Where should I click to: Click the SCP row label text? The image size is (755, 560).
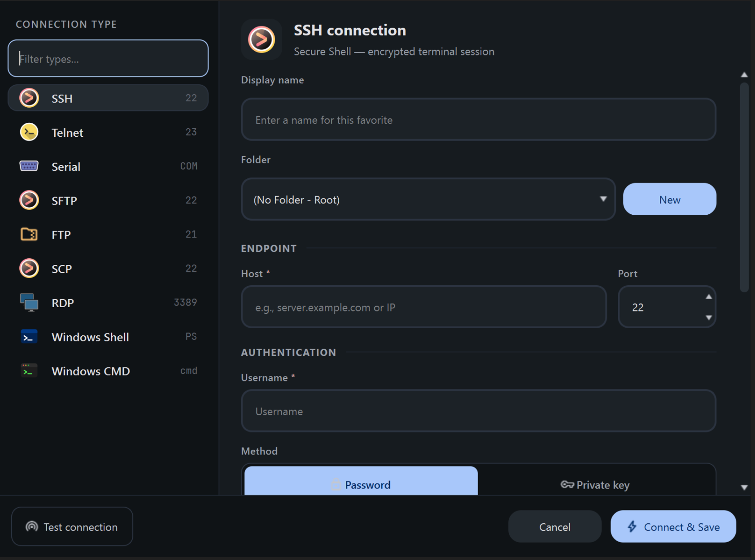[61, 269]
